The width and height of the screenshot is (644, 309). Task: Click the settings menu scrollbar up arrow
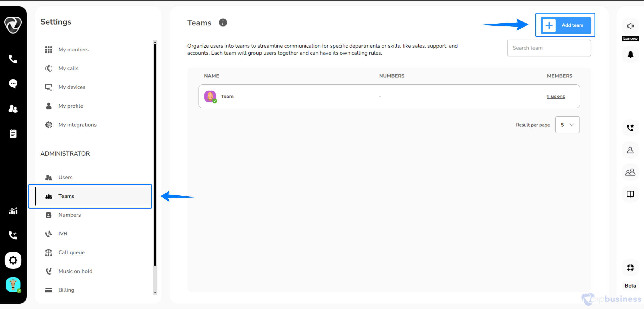[155, 42]
